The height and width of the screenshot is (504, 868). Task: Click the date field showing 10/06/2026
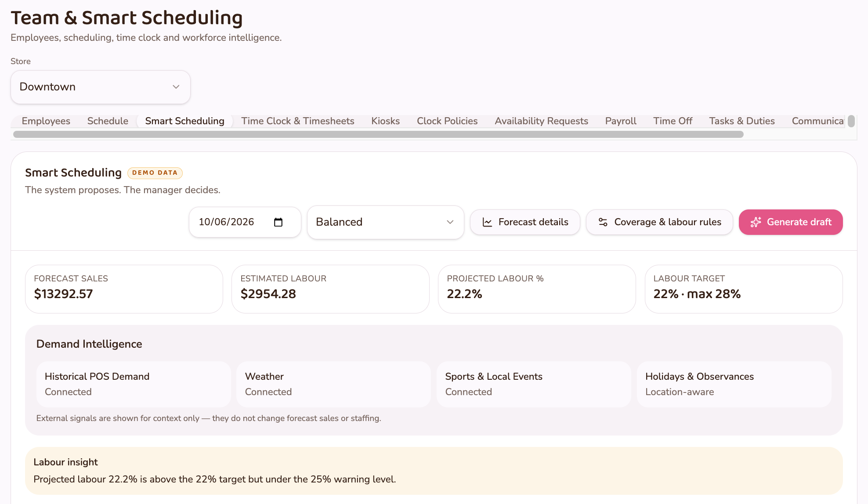245,222
